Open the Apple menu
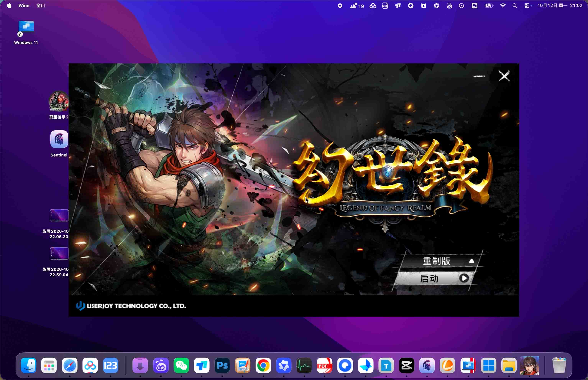The width and height of the screenshot is (588, 380). 9,5
